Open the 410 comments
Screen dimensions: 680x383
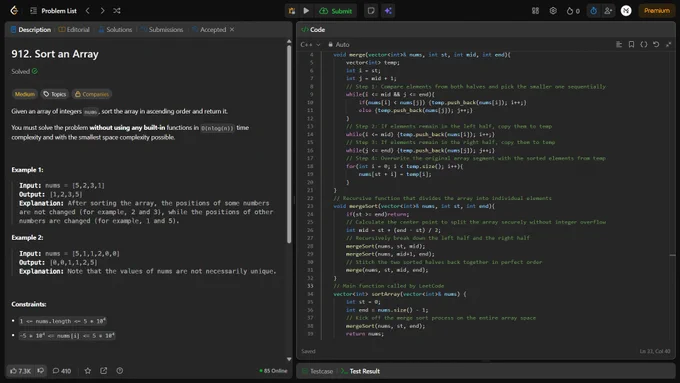(x=62, y=371)
